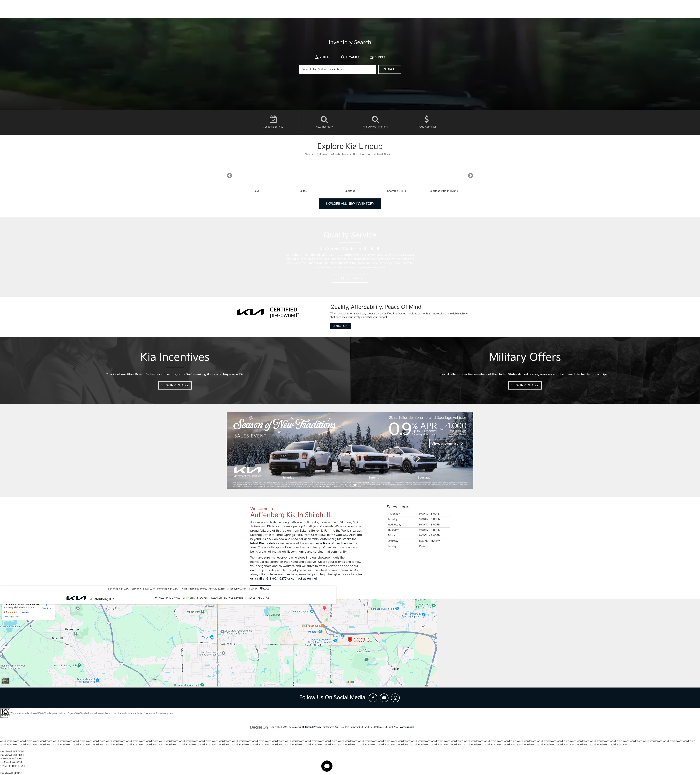The image size is (700, 775).
Task: Click 'contact us online' link
Action: 303,578
